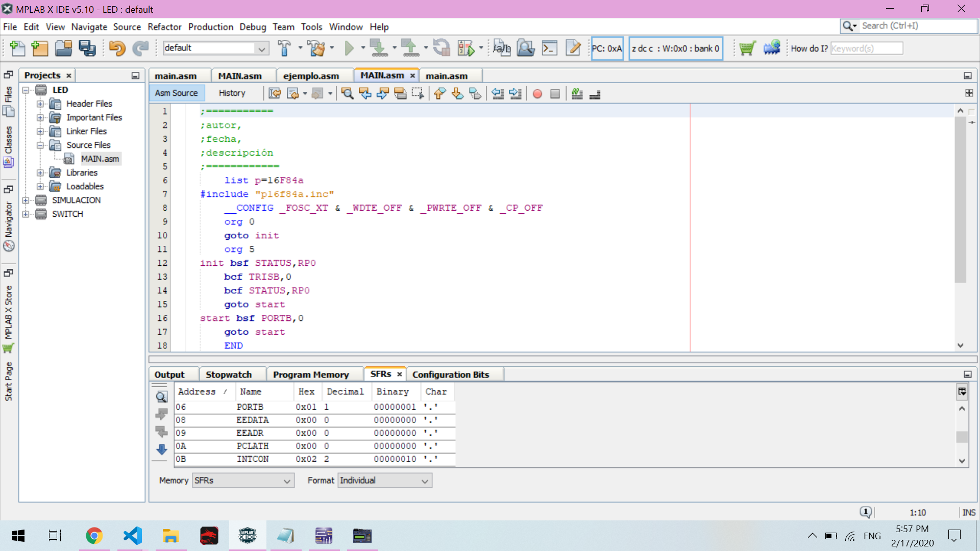Click the Find Selection magnifier icon
The height and width of the screenshot is (551, 980).
click(347, 93)
